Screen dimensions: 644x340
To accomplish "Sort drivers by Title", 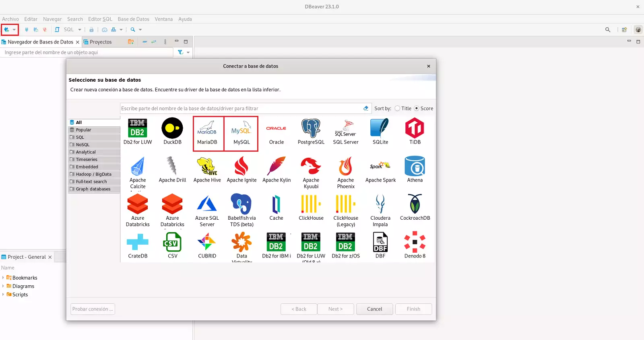I will tap(398, 108).
